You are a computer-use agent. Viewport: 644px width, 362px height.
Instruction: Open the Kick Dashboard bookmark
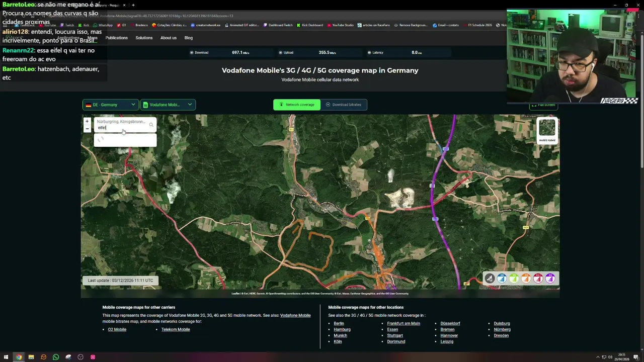coord(309,25)
